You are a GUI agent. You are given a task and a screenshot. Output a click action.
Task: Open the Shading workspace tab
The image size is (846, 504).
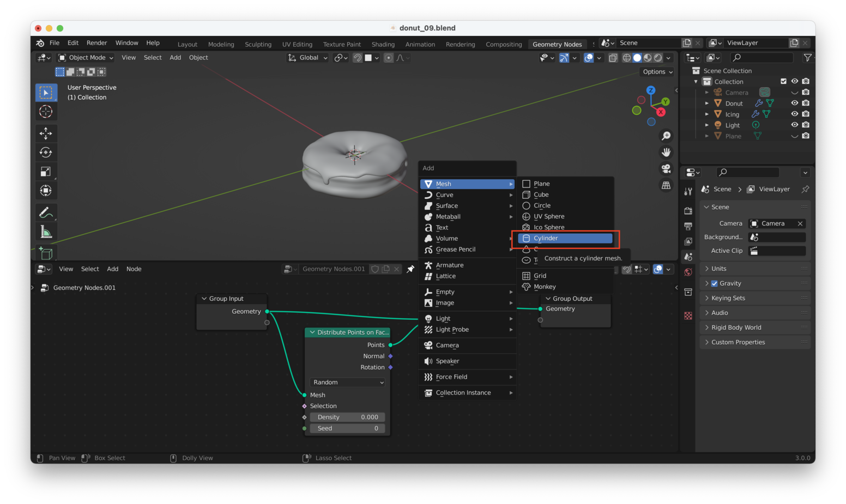(x=383, y=44)
